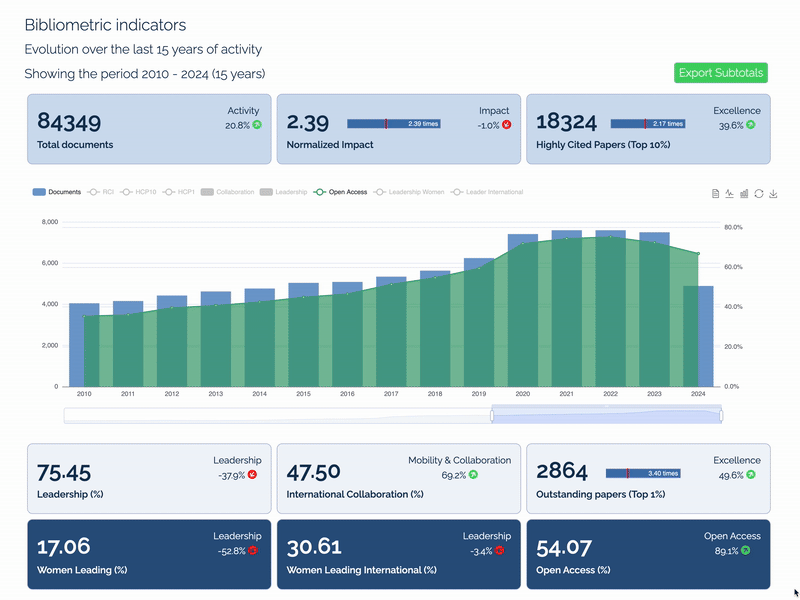Select the International Collaboration (%) card
The image size is (800, 600).
point(398,478)
